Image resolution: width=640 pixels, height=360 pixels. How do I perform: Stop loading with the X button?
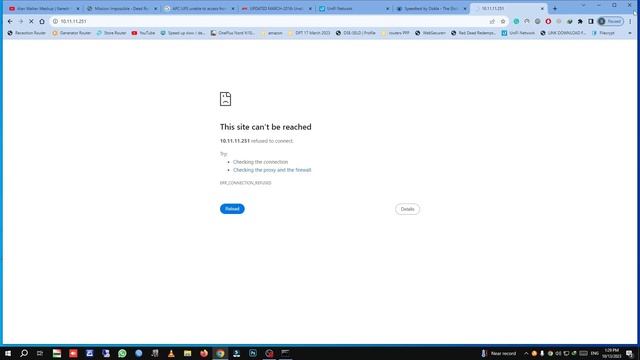click(x=31, y=21)
